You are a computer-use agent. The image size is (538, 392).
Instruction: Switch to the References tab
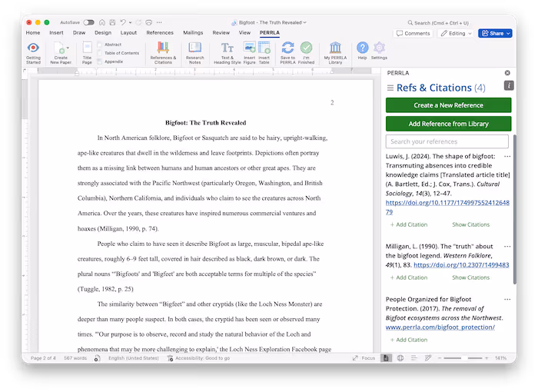(160, 32)
